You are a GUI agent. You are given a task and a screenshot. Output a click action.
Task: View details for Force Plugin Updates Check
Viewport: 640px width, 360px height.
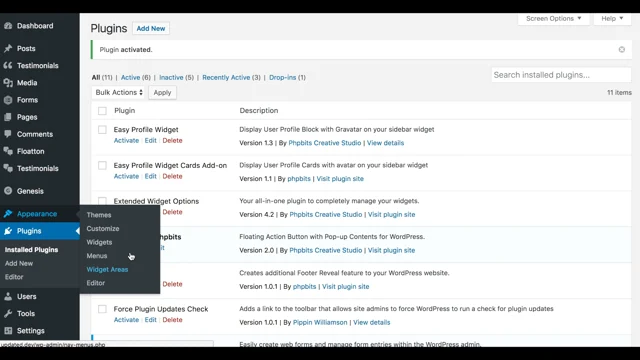point(371,322)
